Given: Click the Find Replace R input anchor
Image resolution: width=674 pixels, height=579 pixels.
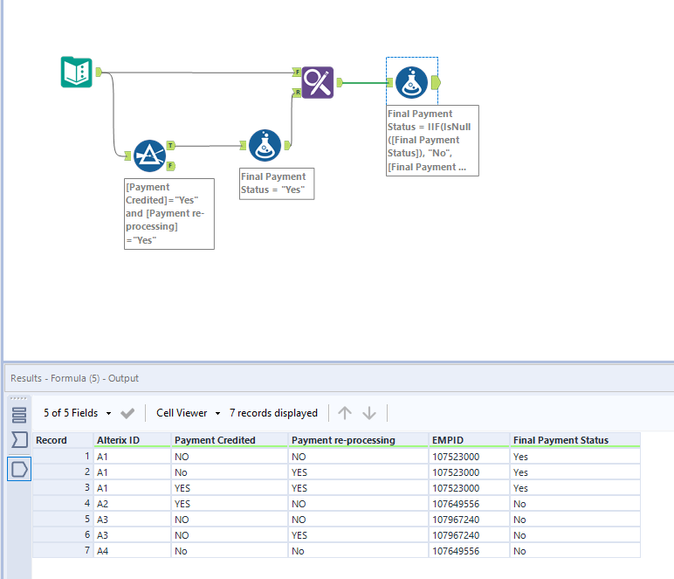Looking at the screenshot, I should click(x=297, y=92).
